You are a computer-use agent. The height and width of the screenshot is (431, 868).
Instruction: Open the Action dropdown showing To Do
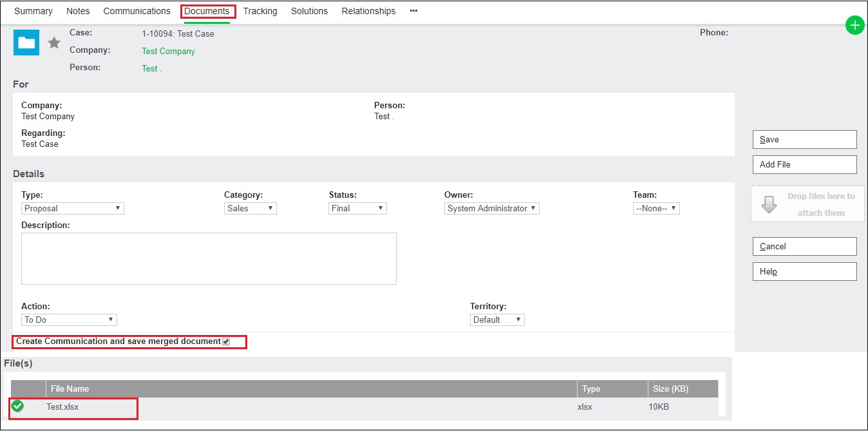pyautogui.click(x=69, y=320)
